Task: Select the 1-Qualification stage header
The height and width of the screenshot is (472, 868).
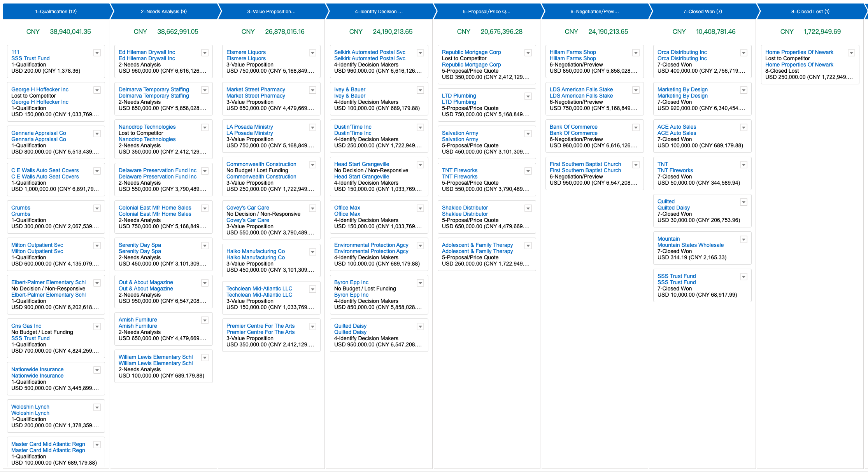Action: click(x=56, y=12)
